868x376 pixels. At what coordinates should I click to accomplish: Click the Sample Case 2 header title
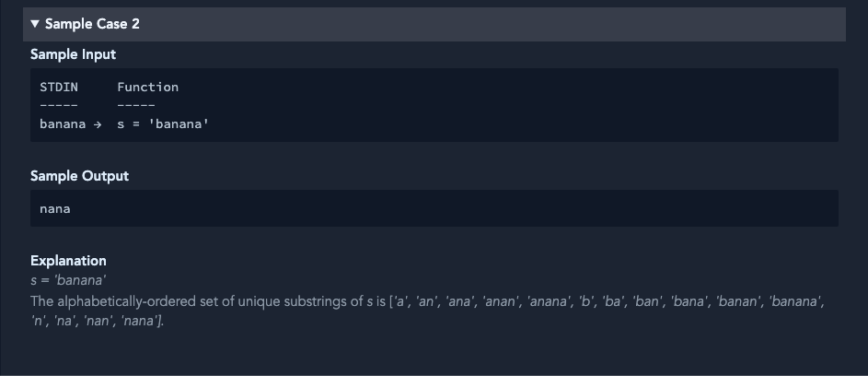point(92,24)
